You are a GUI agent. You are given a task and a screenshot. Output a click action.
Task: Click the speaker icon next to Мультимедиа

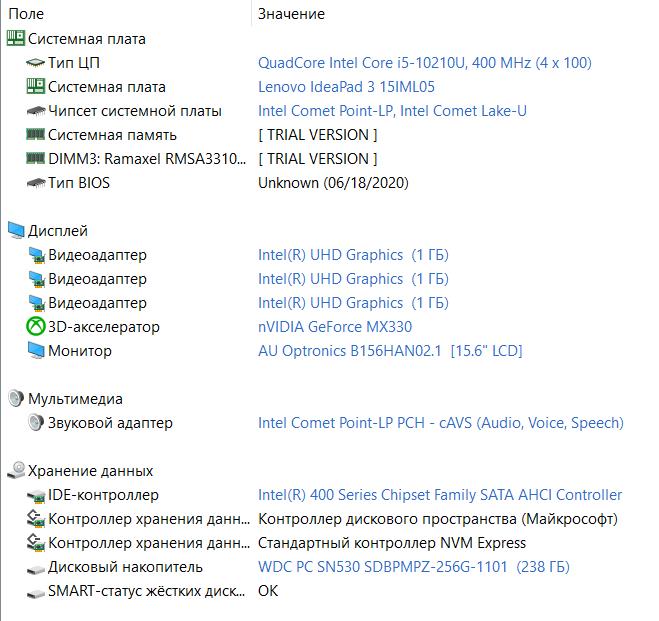(x=16, y=399)
